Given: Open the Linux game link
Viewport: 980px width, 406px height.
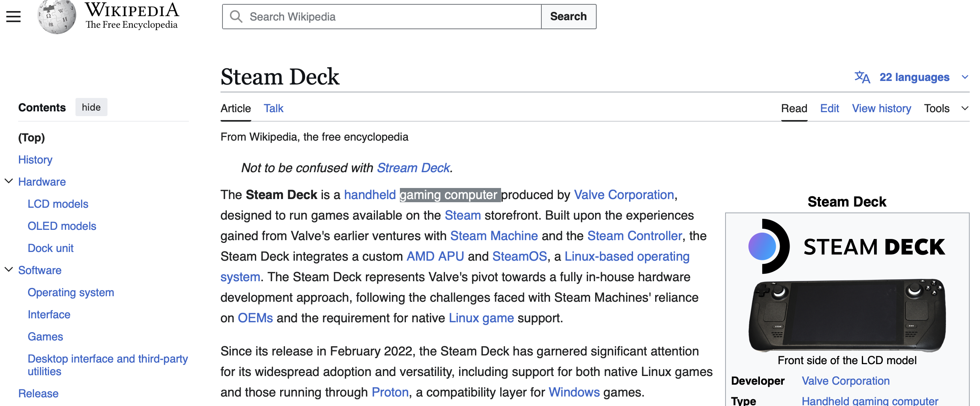Looking at the screenshot, I should [481, 318].
